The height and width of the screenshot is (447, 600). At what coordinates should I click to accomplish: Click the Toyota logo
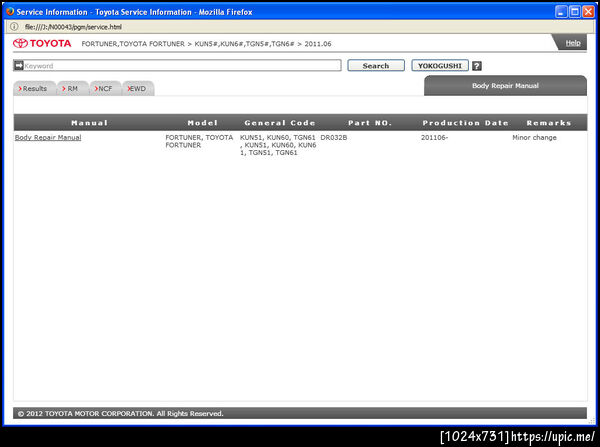[x=42, y=43]
